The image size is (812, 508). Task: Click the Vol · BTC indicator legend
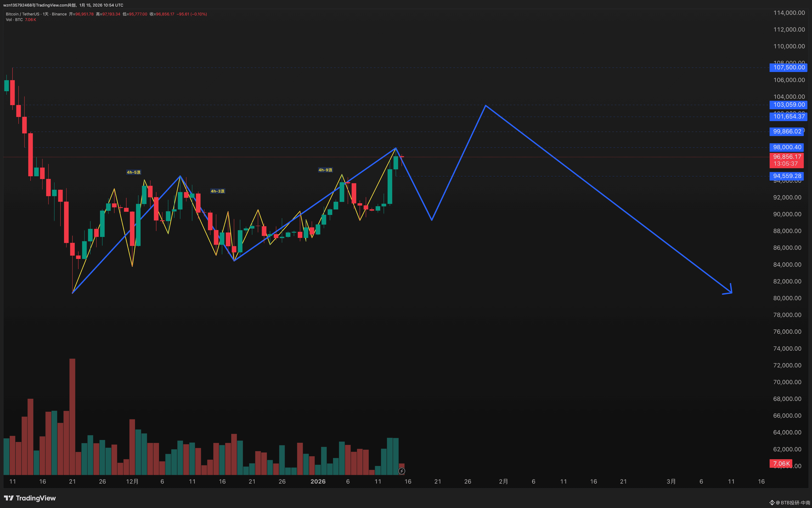point(14,20)
